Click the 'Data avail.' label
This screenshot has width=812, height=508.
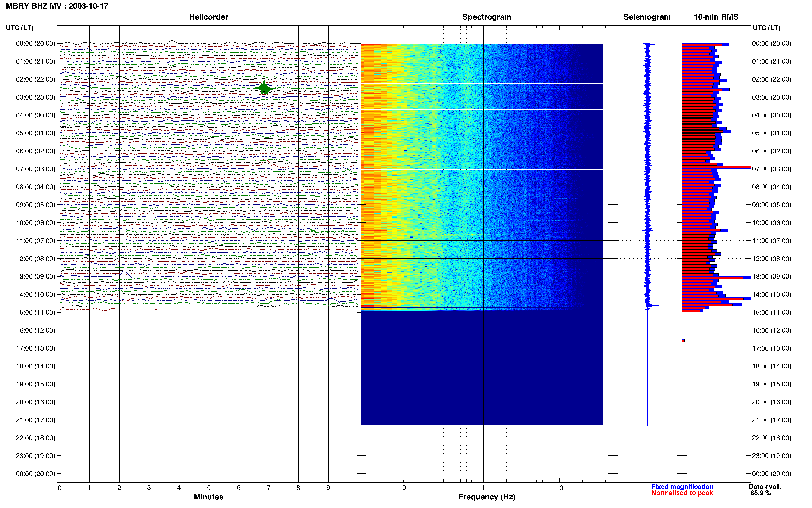765,486
